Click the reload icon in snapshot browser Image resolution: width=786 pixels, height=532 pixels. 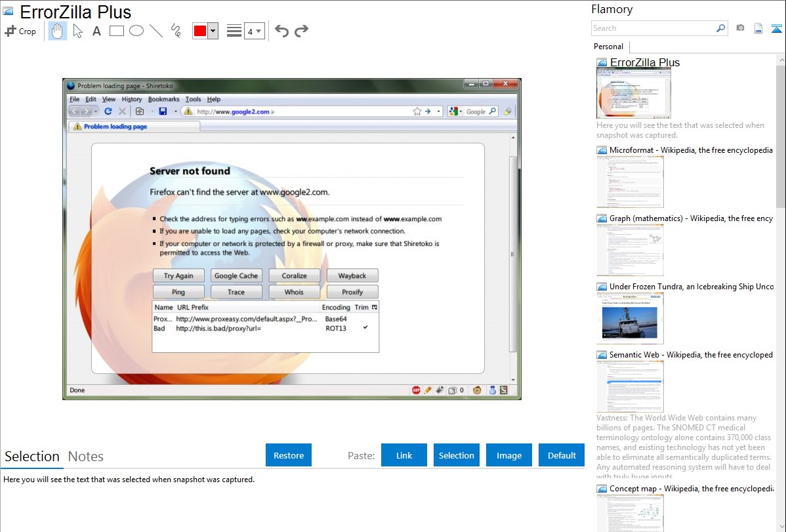coord(108,112)
